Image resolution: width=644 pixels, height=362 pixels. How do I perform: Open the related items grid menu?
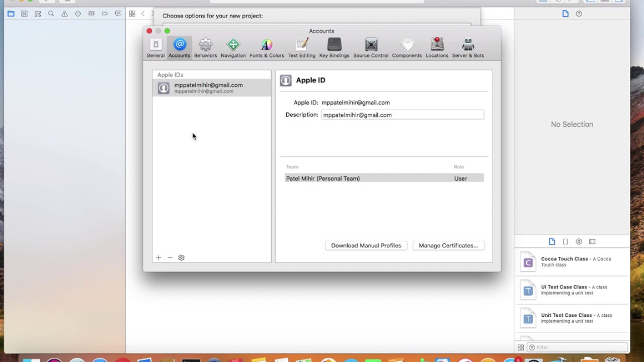(132, 14)
